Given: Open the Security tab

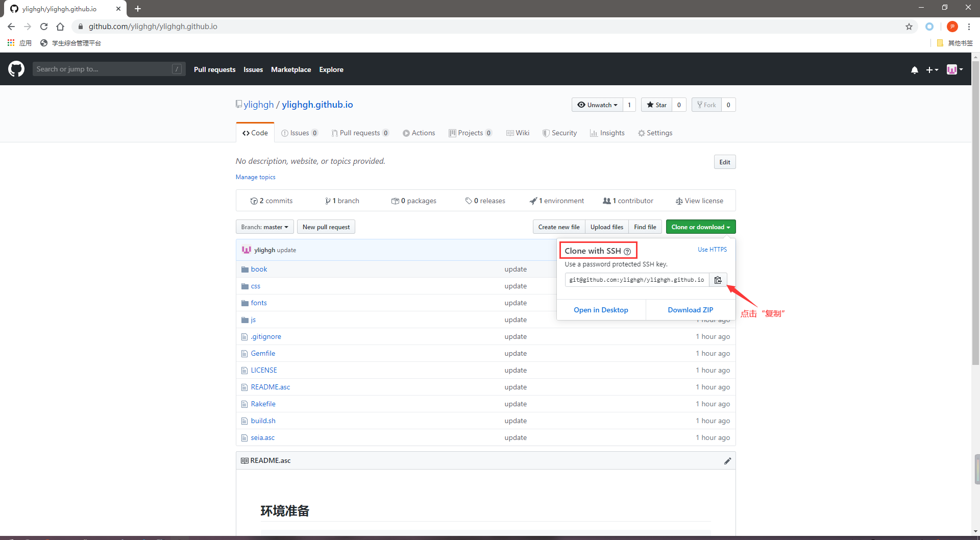Looking at the screenshot, I should 559,133.
